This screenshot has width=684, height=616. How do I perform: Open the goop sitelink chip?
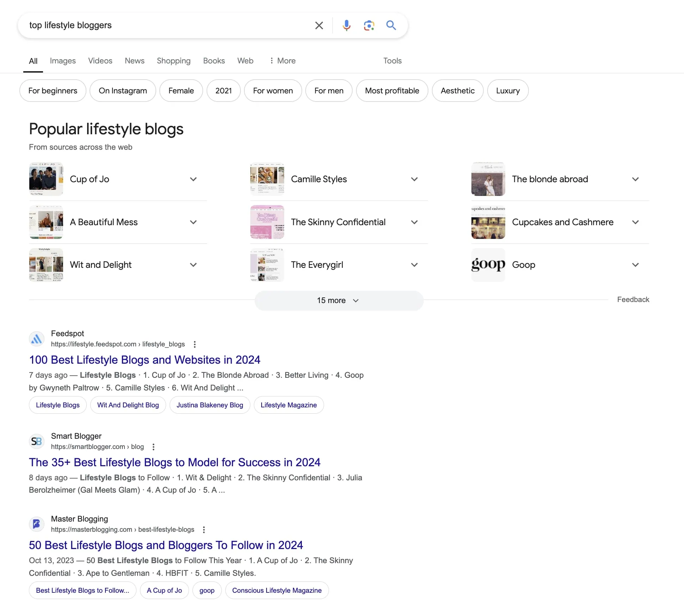tap(207, 590)
